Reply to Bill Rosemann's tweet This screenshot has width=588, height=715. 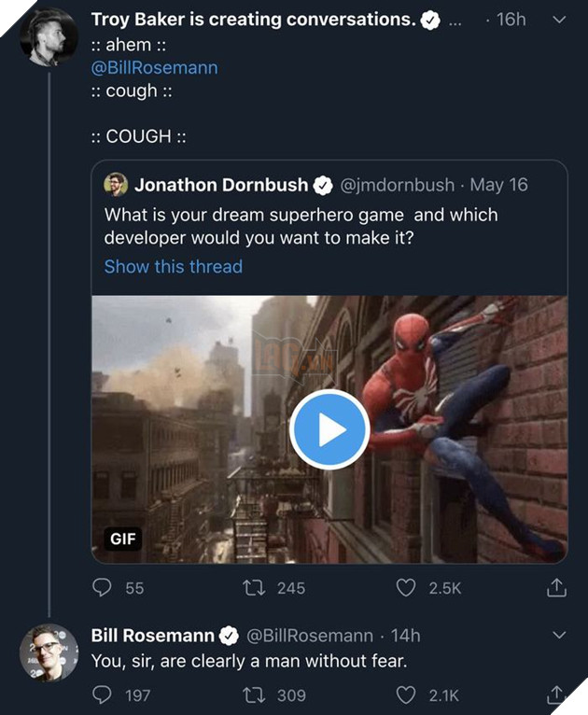103,694
